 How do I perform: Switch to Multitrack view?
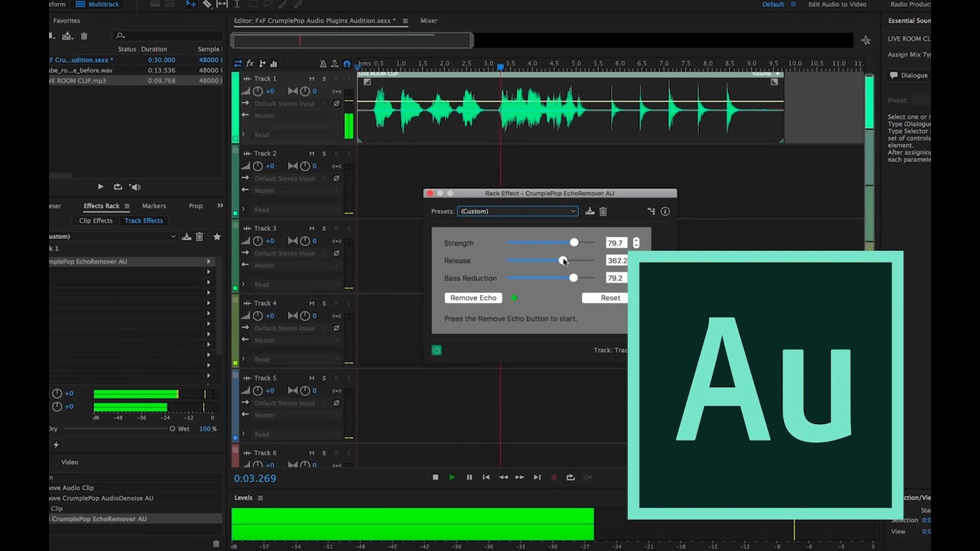pos(98,4)
